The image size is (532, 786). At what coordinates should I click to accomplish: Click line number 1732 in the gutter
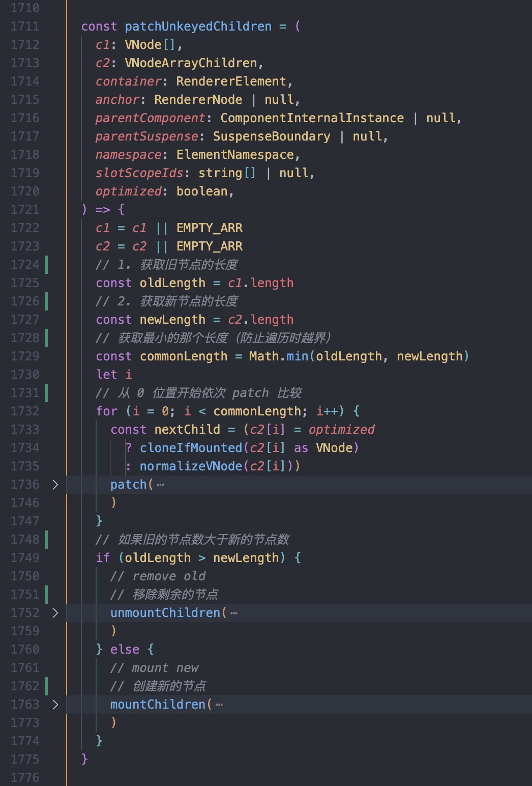(x=25, y=411)
